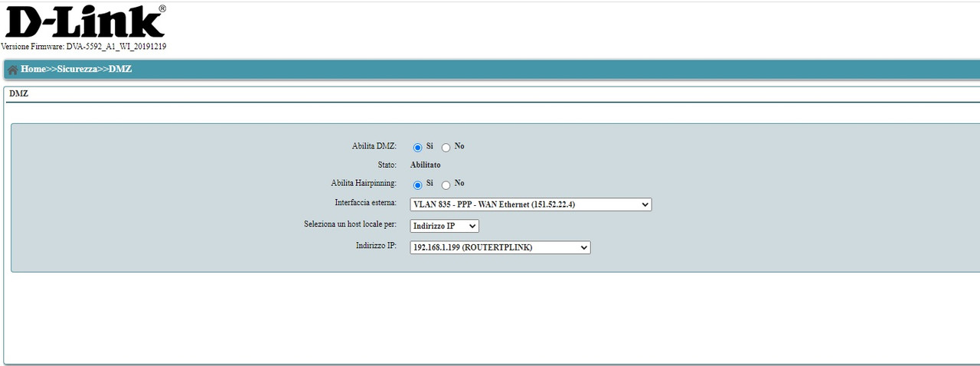
Task: Open Sicurezza in the breadcrumb
Action: click(x=77, y=69)
